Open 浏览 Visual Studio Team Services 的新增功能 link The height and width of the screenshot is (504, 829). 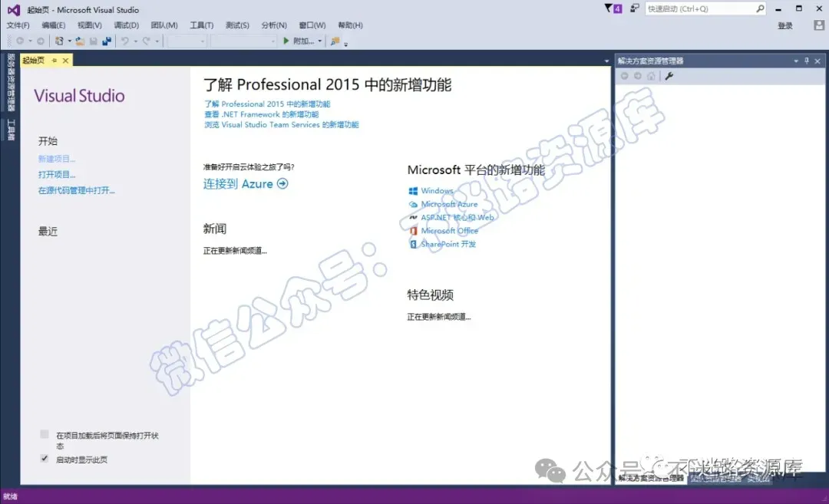pyautogui.click(x=281, y=125)
